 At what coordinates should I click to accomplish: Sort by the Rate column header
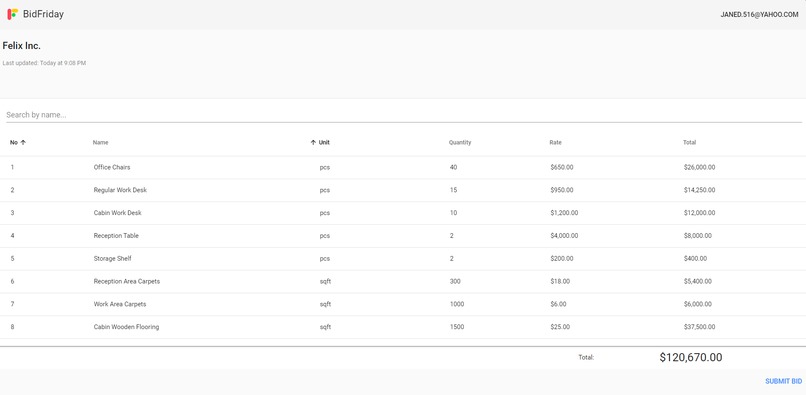click(555, 142)
